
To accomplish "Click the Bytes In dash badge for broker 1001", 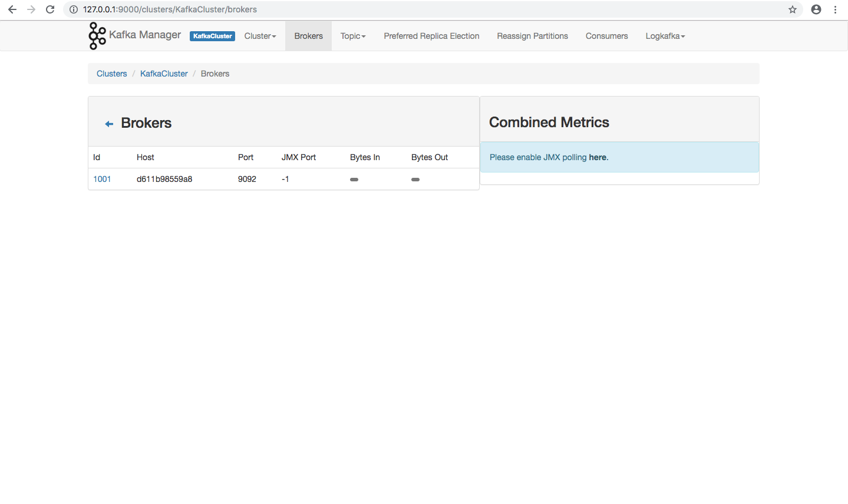I will [354, 180].
